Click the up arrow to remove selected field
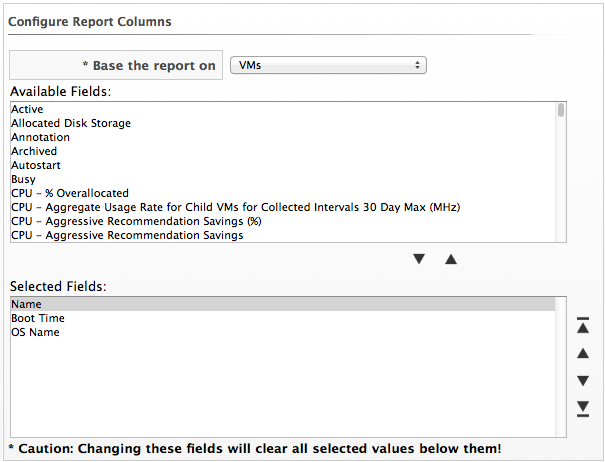Image resolution: width=605 pixels, height=462 pixels. pyautogui.click(x=451, y=259)
